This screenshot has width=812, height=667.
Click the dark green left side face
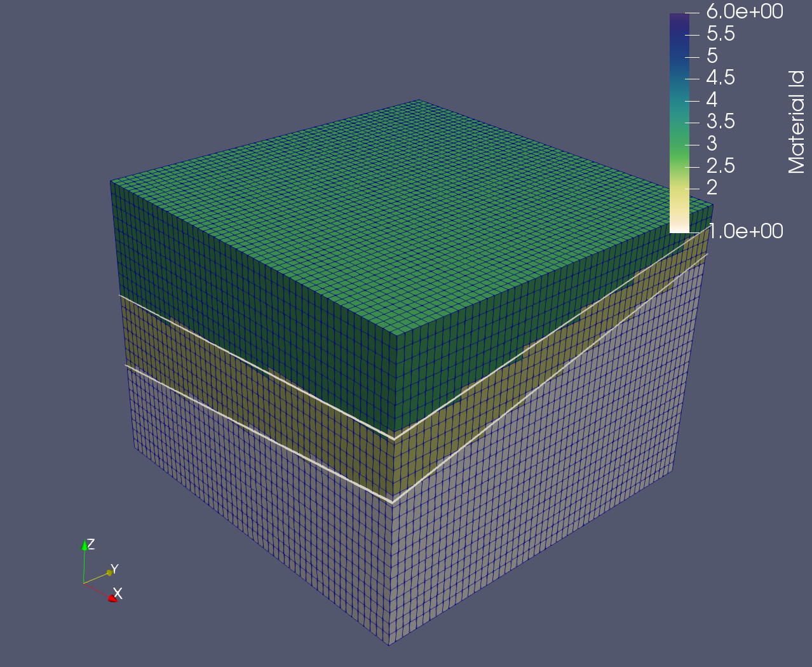click(x=254, y=305)
